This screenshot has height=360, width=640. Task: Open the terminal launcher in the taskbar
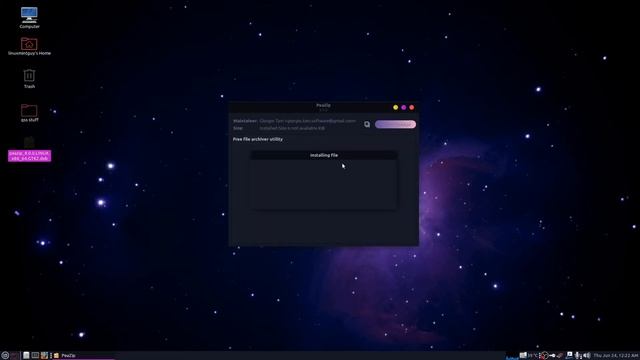(36, 356)
